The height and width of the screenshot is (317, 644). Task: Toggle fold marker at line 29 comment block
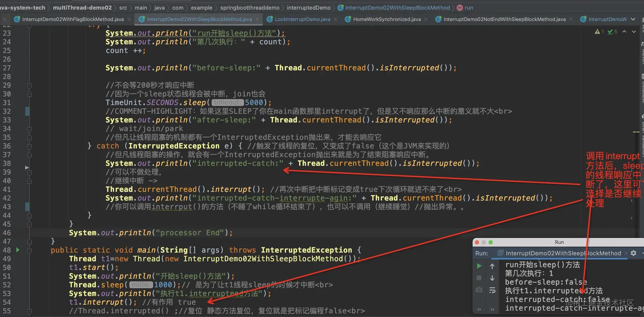click(29, 85)
